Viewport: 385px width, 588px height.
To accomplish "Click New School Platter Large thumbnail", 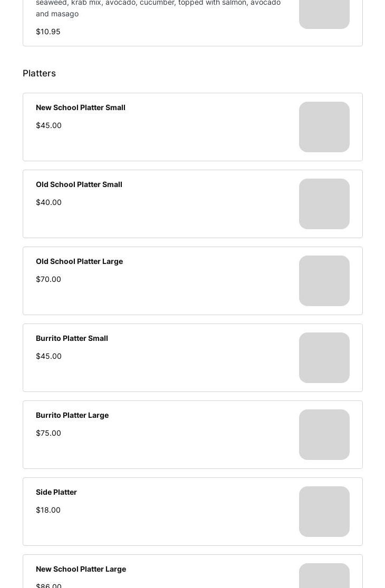I will click(324, 577).
